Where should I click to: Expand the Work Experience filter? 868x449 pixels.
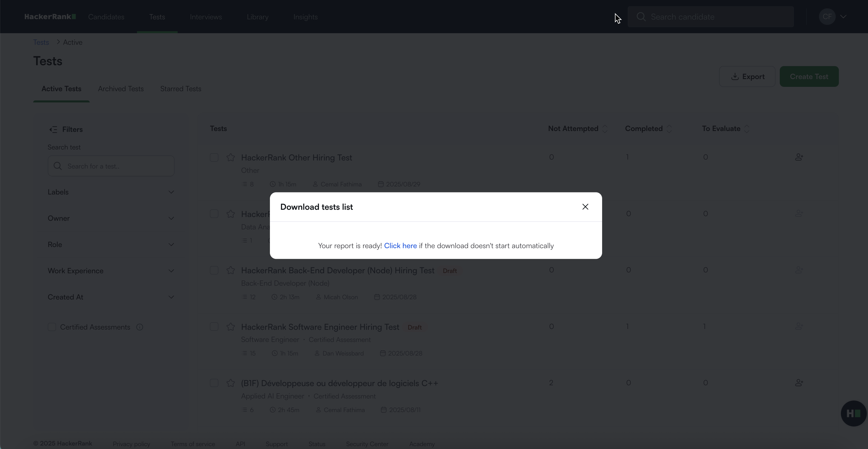(x=171, y=271)
